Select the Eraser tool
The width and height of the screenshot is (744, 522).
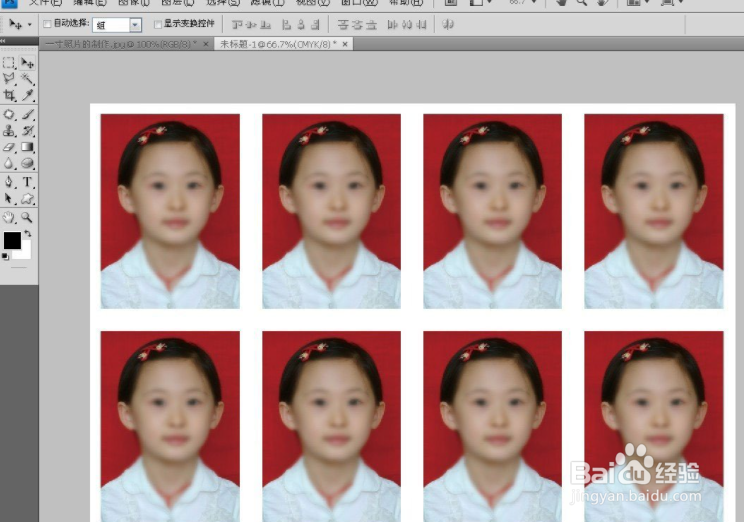coord(9,147)
